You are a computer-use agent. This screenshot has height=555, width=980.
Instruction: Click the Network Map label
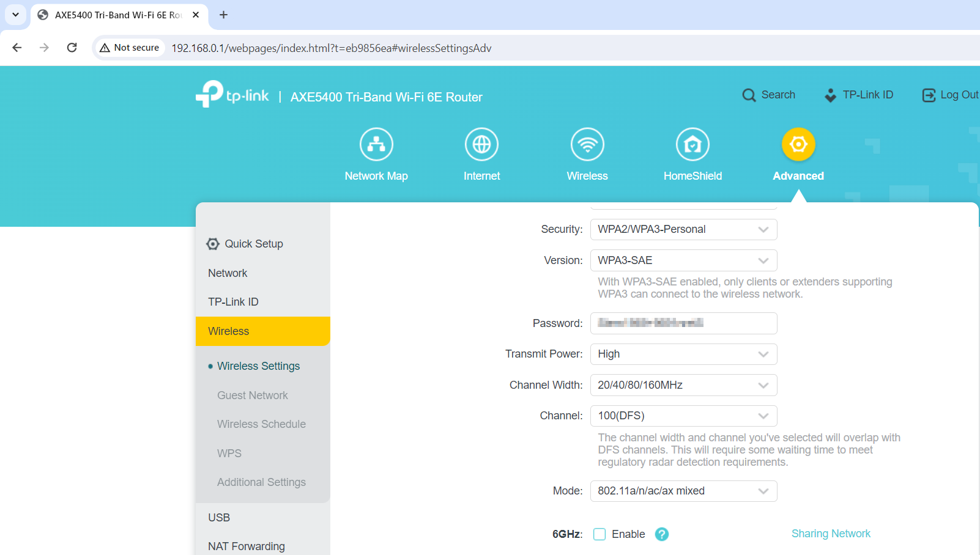pos(376,176)
